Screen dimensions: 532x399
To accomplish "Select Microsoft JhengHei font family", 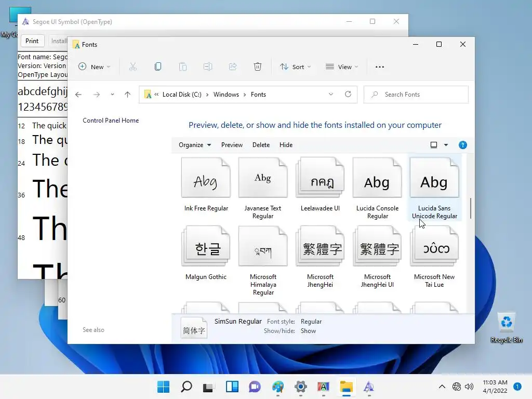I will (320, 257).
